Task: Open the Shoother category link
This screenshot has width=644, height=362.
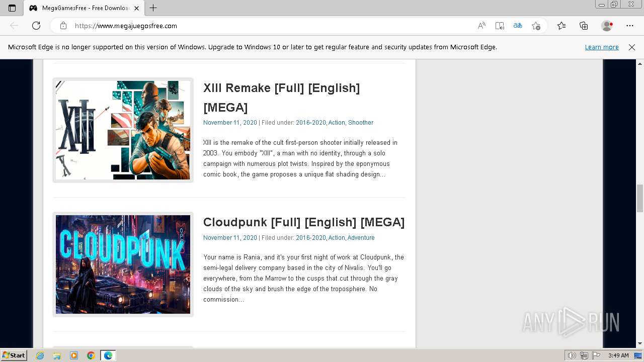Action: (361, 123)
